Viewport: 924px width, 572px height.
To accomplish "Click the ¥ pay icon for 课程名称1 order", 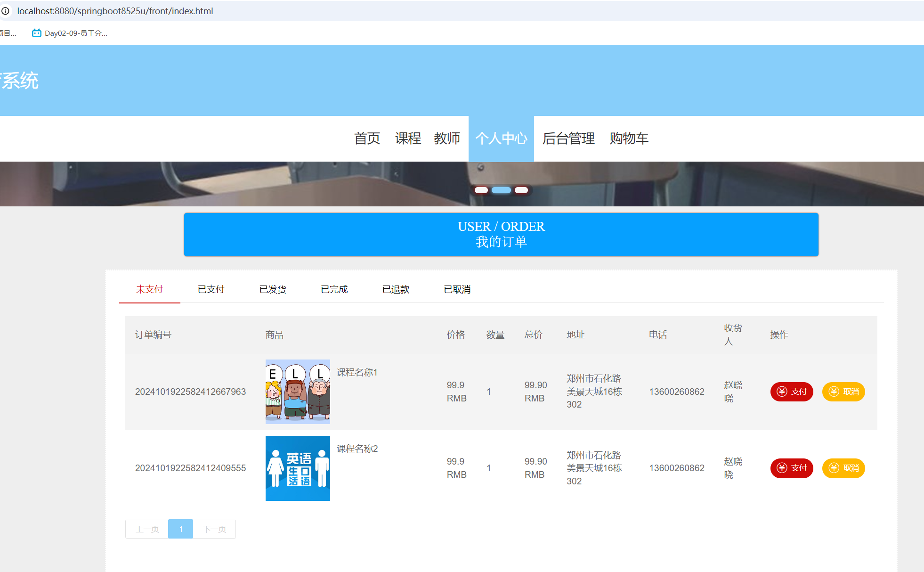I will [x=782, y=392].
